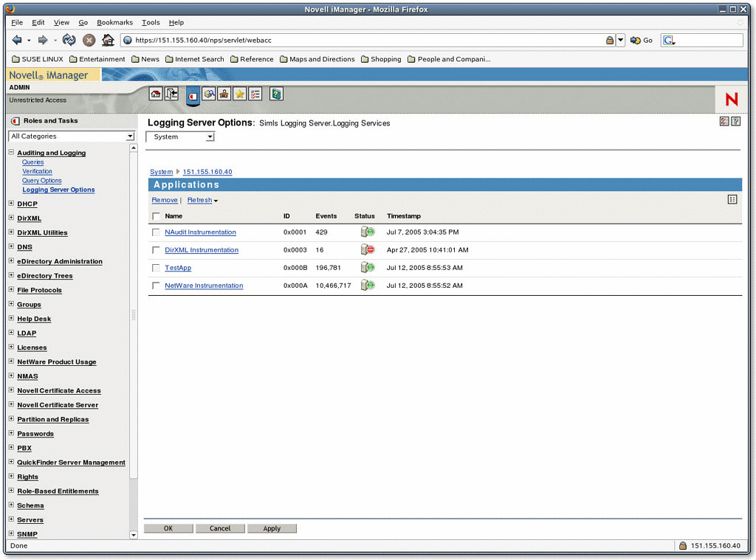
Task: Click the browser Stop icon
Action: [x=89, y=41]
